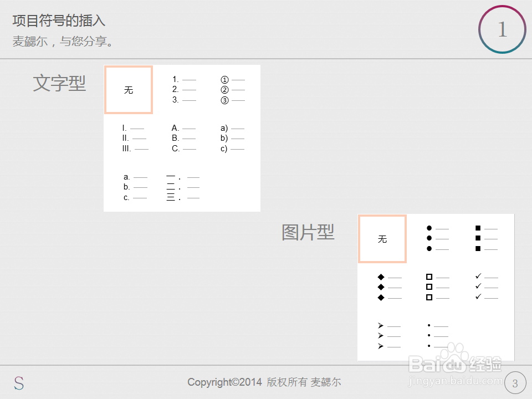This screenshot has width=532, height=399.
Task: Select the a) b) c) numbering style
Action: click(232, 139)
